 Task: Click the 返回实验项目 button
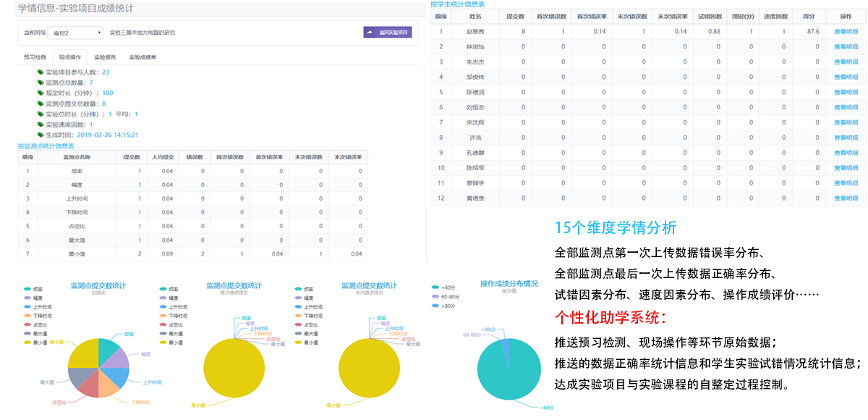click(387, 33)
